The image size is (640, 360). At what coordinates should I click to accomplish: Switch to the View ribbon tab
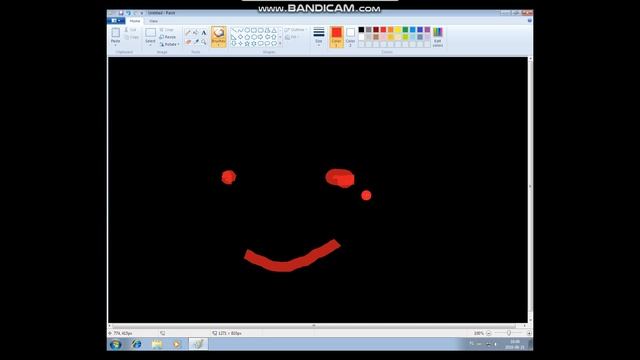(x=153, y=21)
